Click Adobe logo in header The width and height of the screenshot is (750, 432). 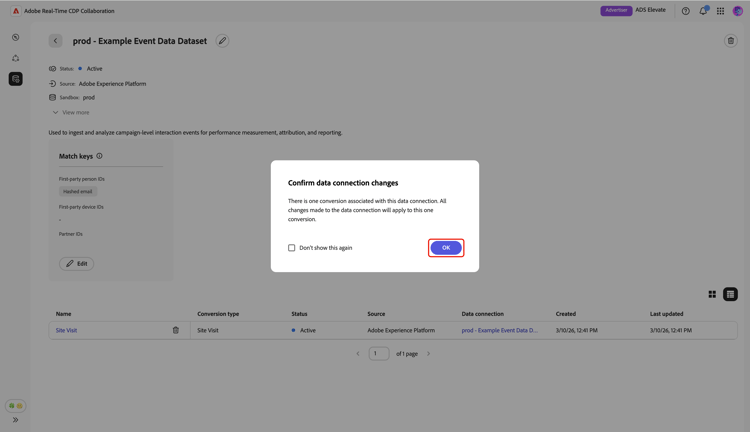16,11
